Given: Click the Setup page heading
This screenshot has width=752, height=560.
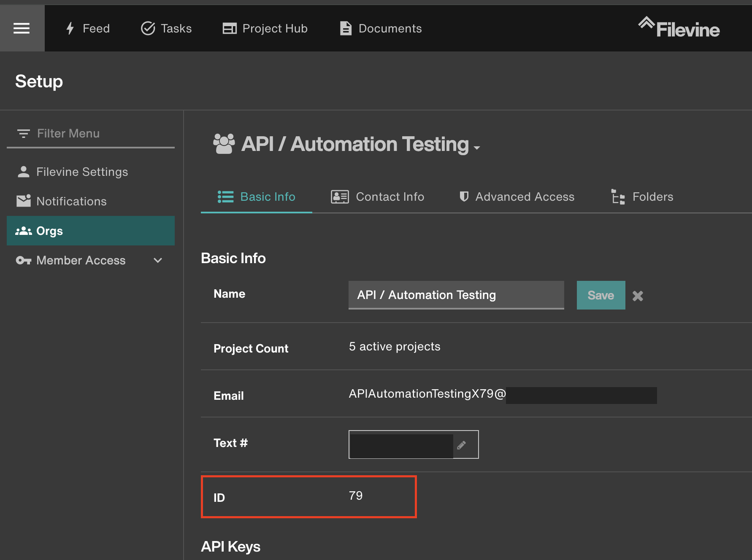Looking at the screenshot, I should [39, 81].
